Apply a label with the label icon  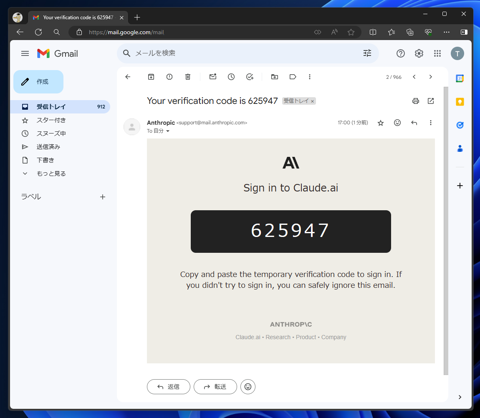pyautogui.click(x=293, y=77)
